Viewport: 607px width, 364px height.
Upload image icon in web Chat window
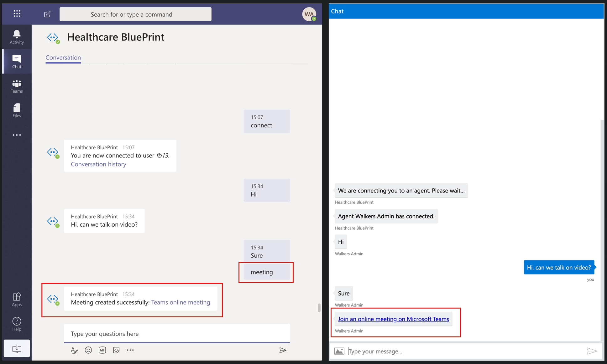(x=339, y=351)
